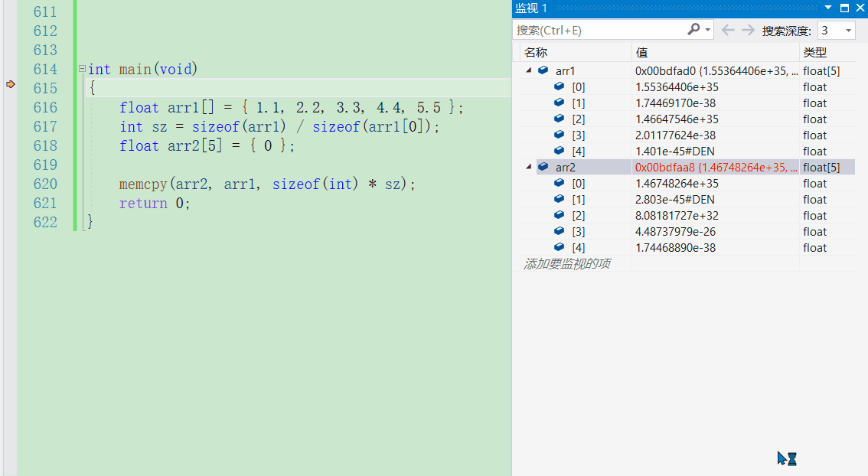The image size is (868, 476).
Task: Click the cube icon of arr2 element [0]
Action: click(x=559, y=183)
